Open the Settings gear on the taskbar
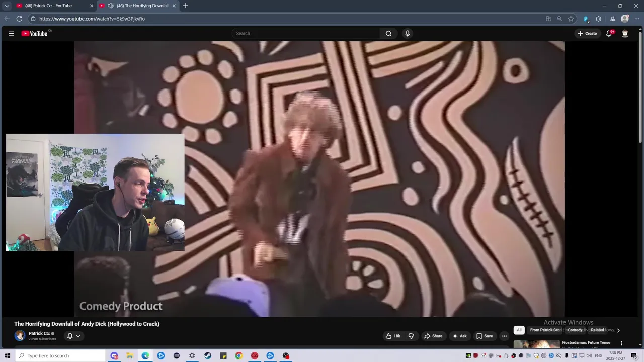The image size is (644, 362). coord(192,356)
